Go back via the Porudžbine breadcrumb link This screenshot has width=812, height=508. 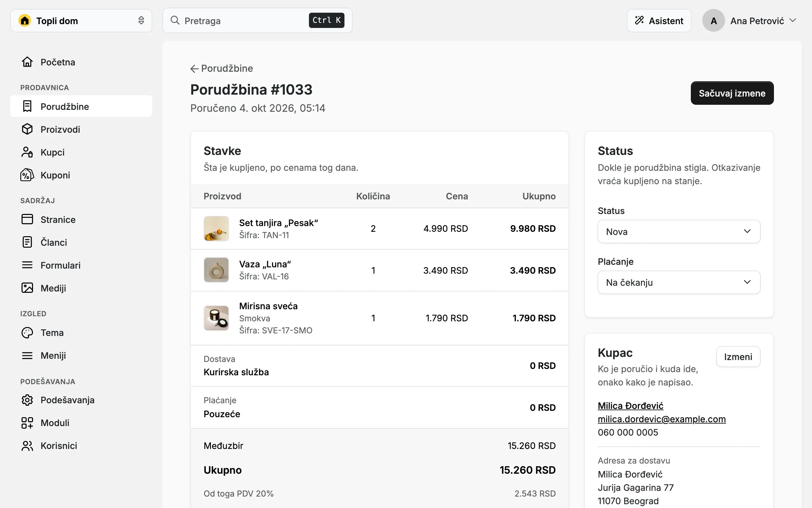[222, 69]
